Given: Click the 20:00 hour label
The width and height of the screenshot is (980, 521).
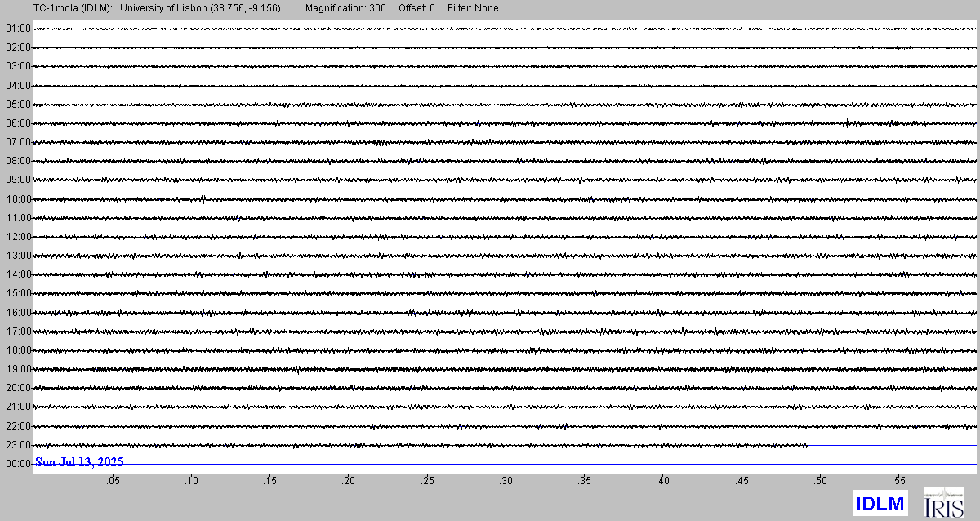Looking at the screenshot, I should pyautogui.click(x=18, y=388).
